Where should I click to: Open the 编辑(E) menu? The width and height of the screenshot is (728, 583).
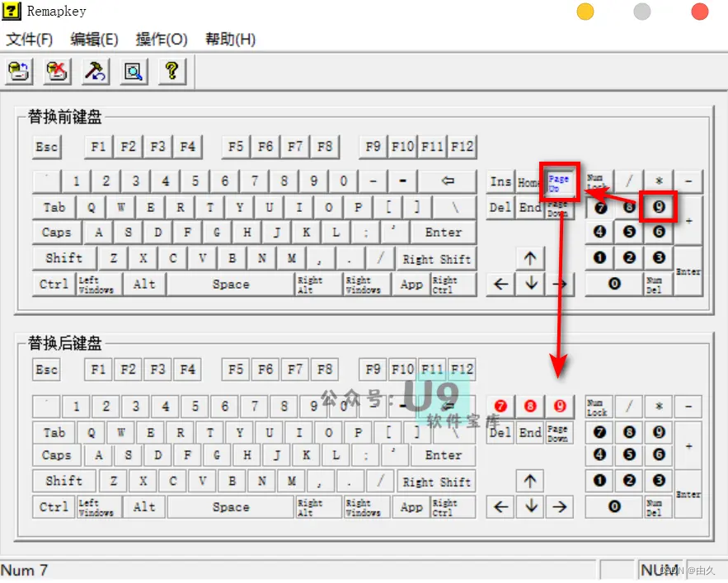point(94,40)
